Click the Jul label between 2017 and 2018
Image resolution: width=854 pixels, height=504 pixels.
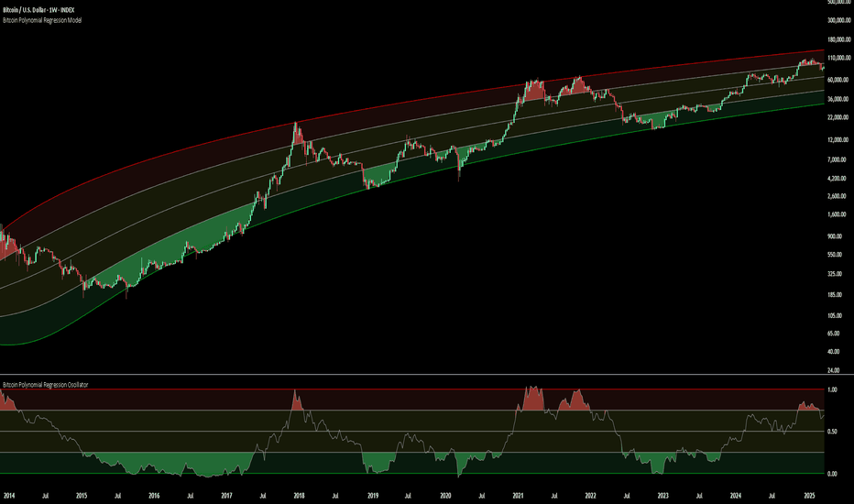pyautogui.click(x=262, y=496)
